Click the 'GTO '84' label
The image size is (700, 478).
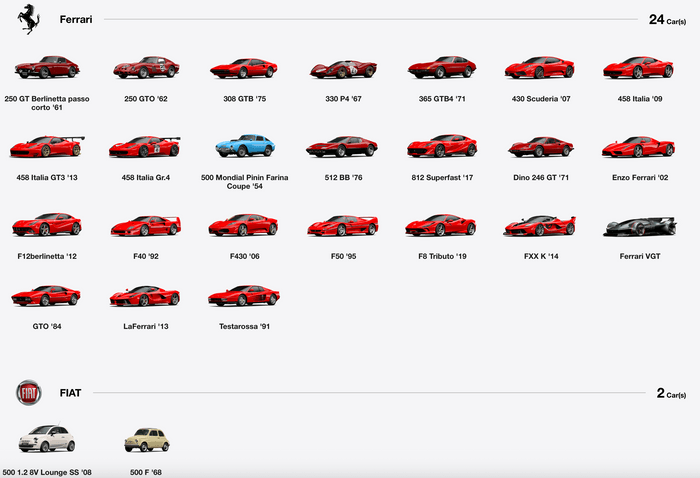point(47,326)
